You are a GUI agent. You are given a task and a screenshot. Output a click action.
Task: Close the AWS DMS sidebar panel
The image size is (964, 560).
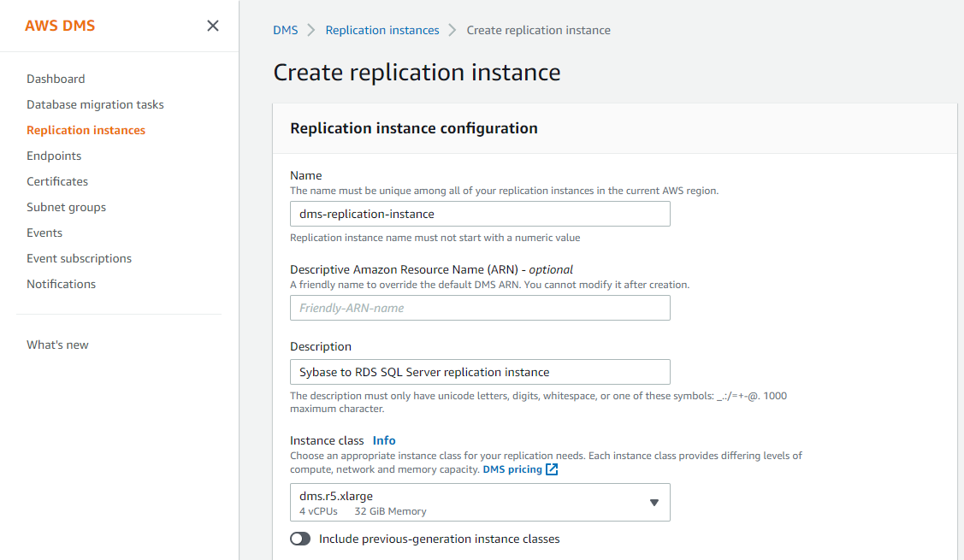[x=213, y=26]
